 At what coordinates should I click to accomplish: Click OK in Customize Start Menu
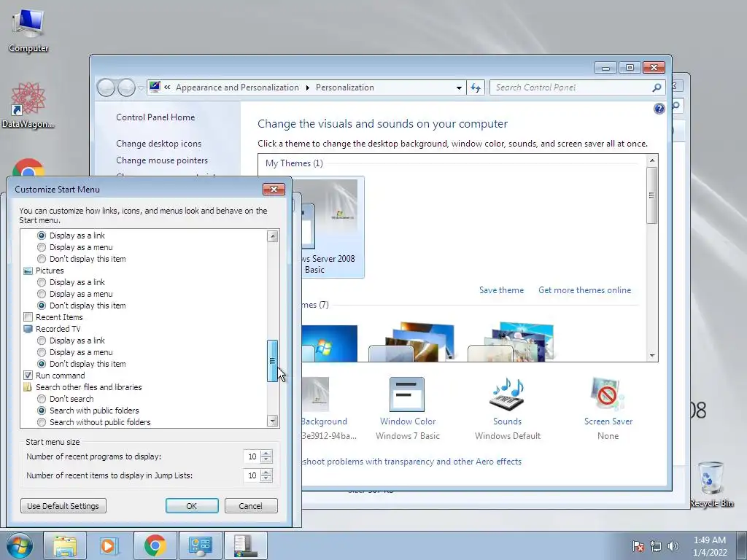[192, 506]
